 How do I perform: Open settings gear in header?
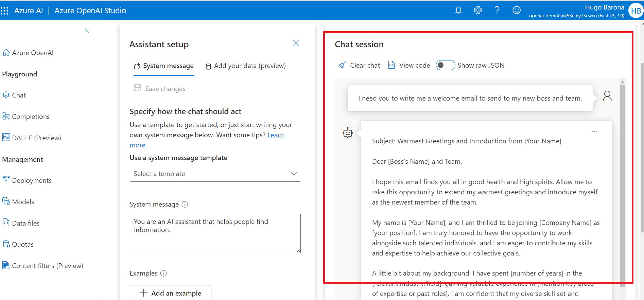tap(478, 10)
